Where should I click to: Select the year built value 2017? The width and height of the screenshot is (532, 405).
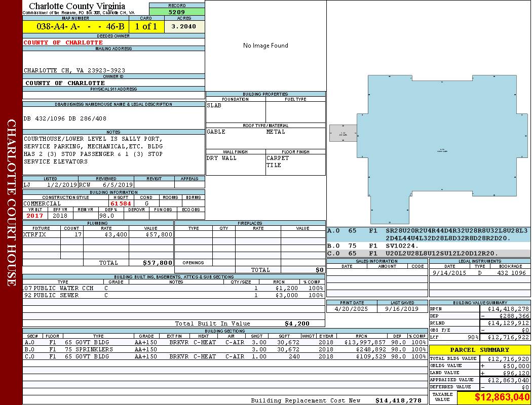pyautogui.click(x=35, y=216)
